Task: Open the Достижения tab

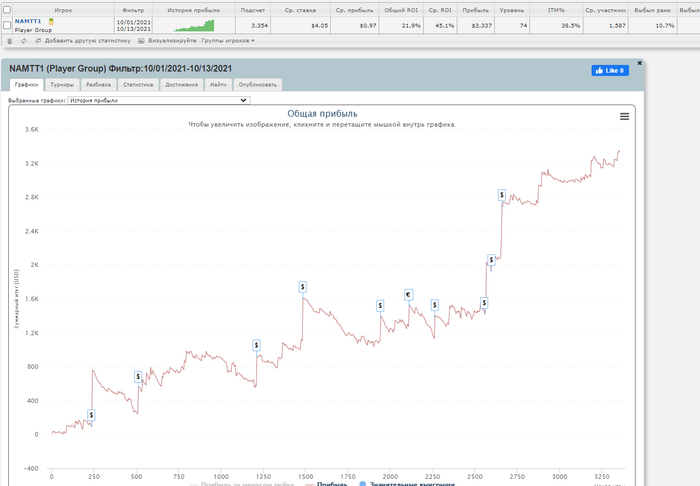Action: [x=181, y=84]
